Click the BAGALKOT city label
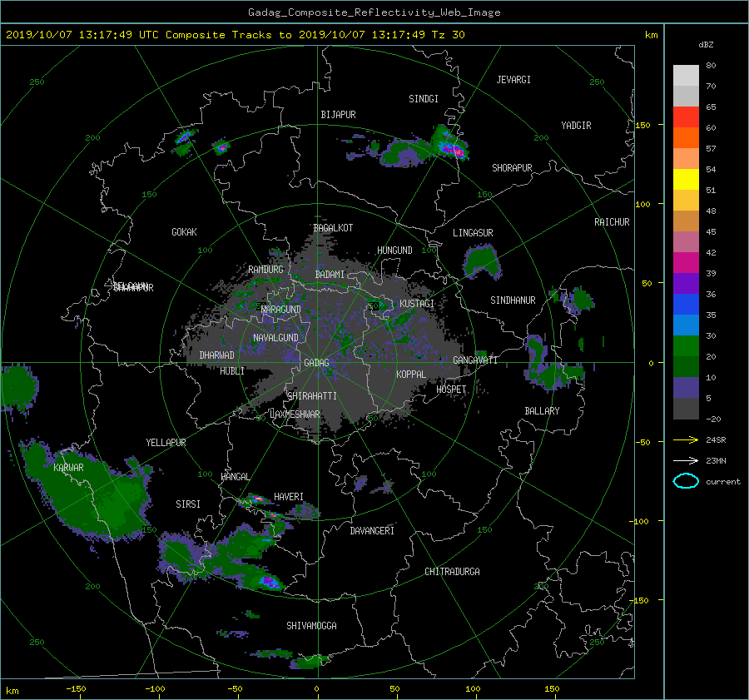Screen dimensions: 749x700 tap(333, 228)
